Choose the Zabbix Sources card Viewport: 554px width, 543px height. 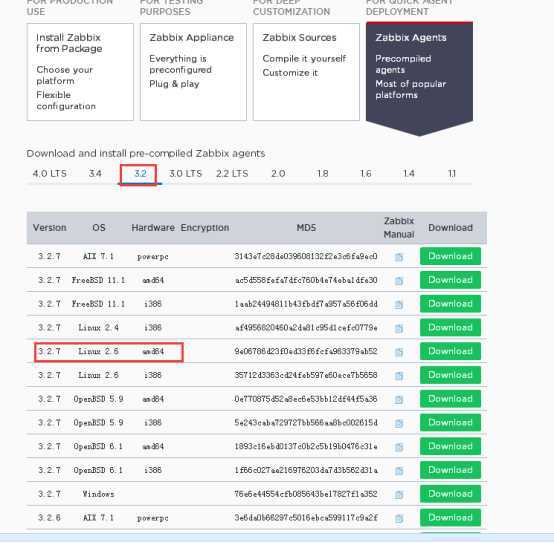(x=306, y=72)
